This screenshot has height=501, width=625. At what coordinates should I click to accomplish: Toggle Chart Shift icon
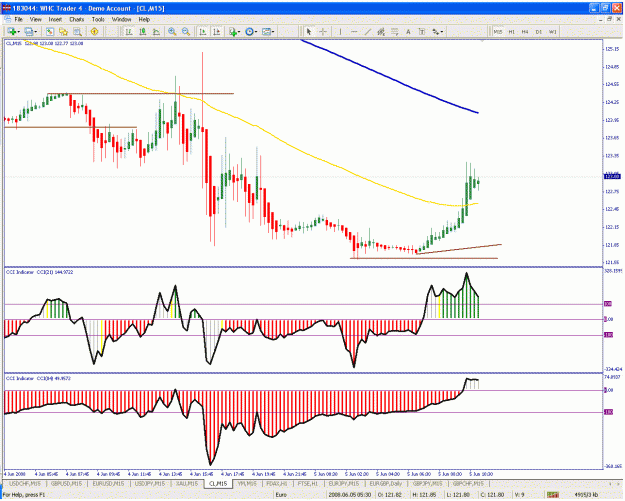click(x=217, y=31)
